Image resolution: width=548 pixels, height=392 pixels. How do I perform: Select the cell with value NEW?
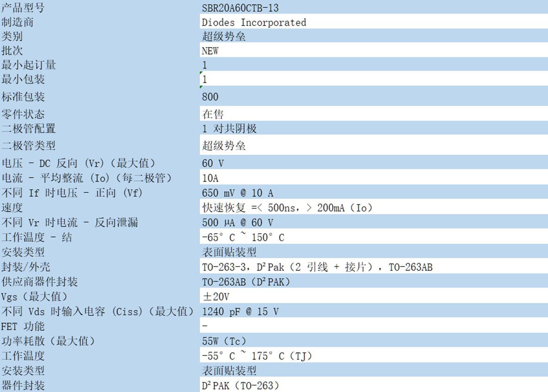pos(210,51)
